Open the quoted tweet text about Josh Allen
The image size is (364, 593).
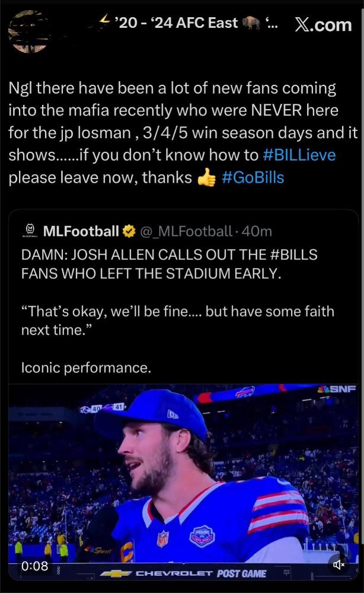[169, 263]
